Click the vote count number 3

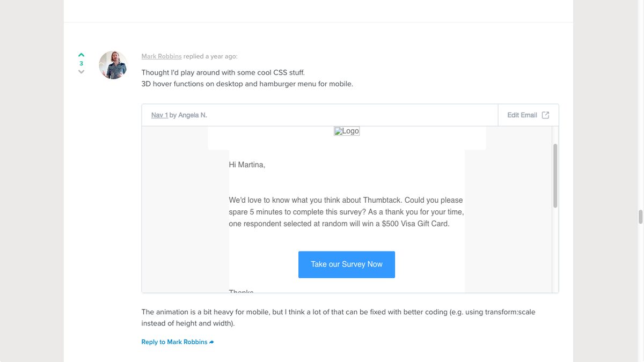tap(81, 63)
